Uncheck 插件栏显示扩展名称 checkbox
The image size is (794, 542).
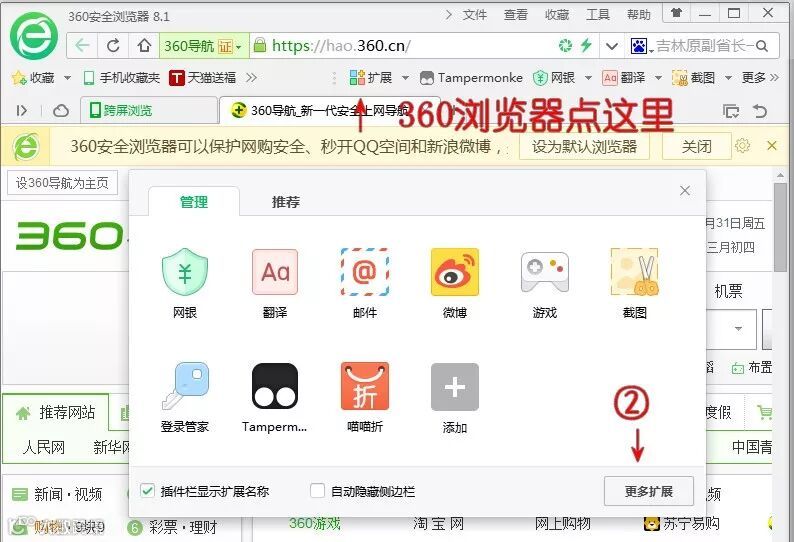(147, 490)
